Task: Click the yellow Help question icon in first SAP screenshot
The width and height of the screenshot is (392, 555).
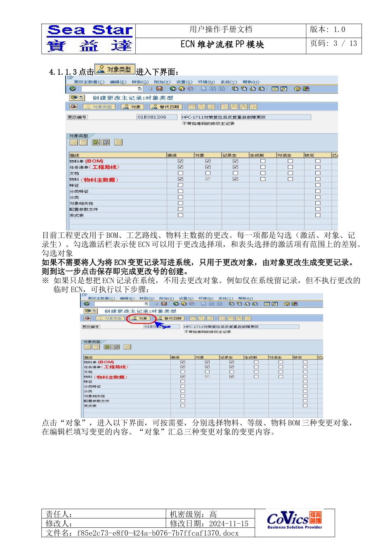Action: point(297,89)
